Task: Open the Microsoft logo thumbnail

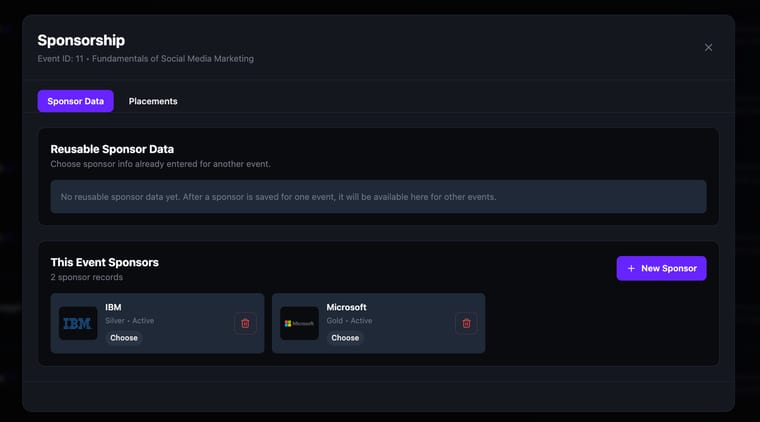Action: 299,323
